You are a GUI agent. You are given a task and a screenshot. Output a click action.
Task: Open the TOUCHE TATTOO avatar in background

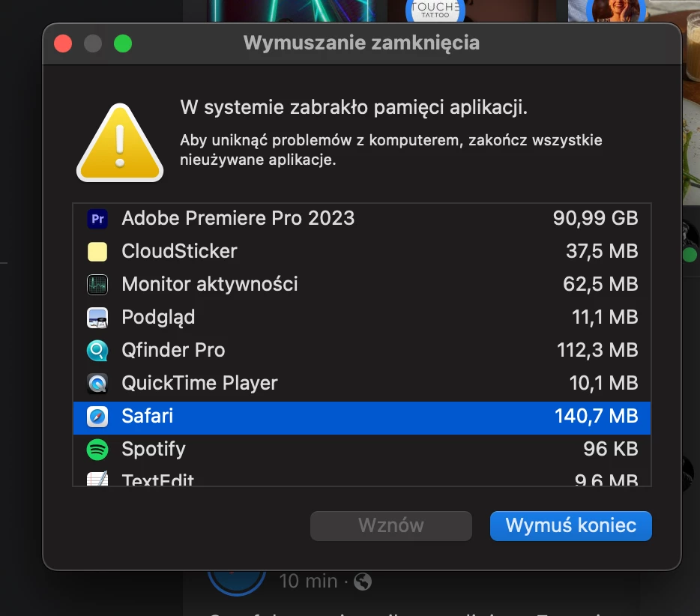[x=435, y=10]
